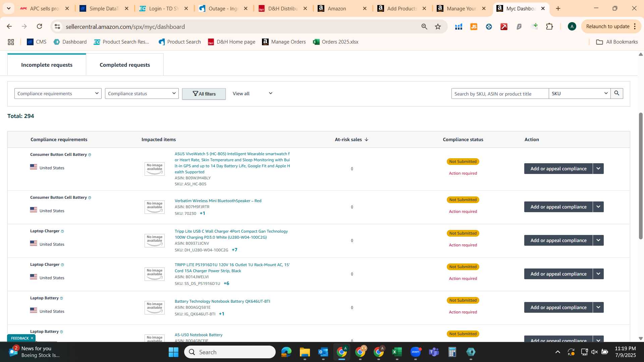644x362 pixels.
Task: Open the JS extension icon in toolbar
Action: coord(474,26)
